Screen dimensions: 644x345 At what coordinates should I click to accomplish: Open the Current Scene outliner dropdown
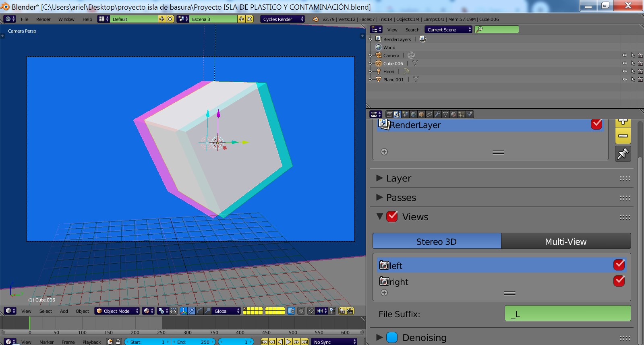click(x=448, y=29)
